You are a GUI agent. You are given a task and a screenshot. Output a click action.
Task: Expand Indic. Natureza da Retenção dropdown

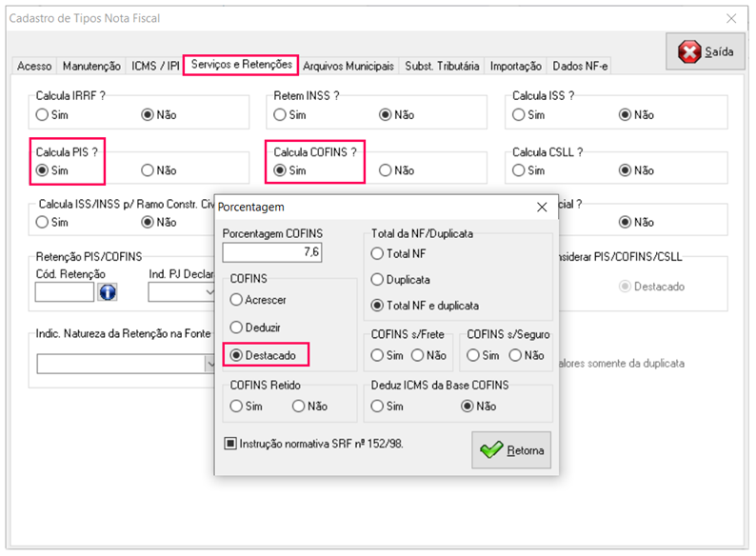point(209,364)
